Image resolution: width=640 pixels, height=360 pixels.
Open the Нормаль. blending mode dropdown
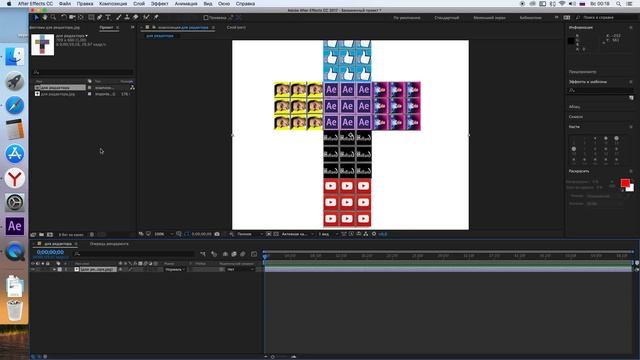coord(175,270)
